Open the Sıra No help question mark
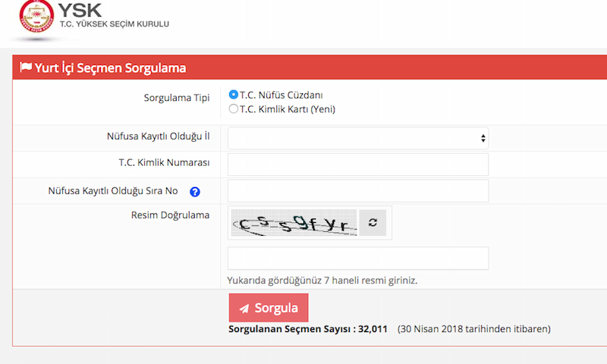 [195, 191]
